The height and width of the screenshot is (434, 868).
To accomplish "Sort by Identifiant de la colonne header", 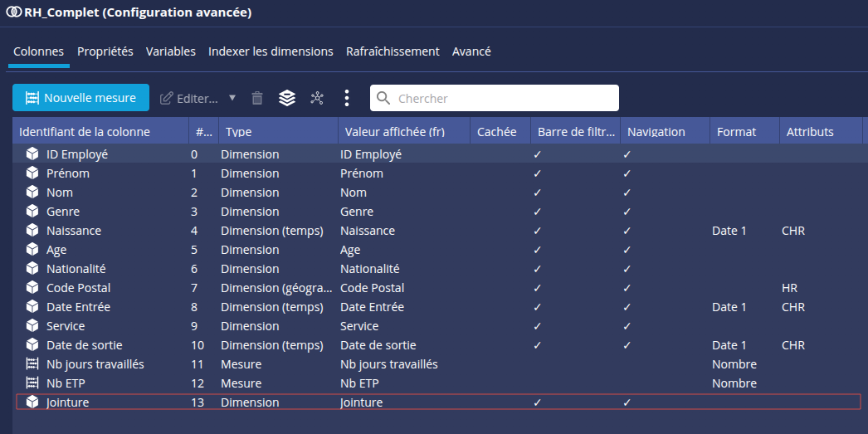I will [85, 132].
